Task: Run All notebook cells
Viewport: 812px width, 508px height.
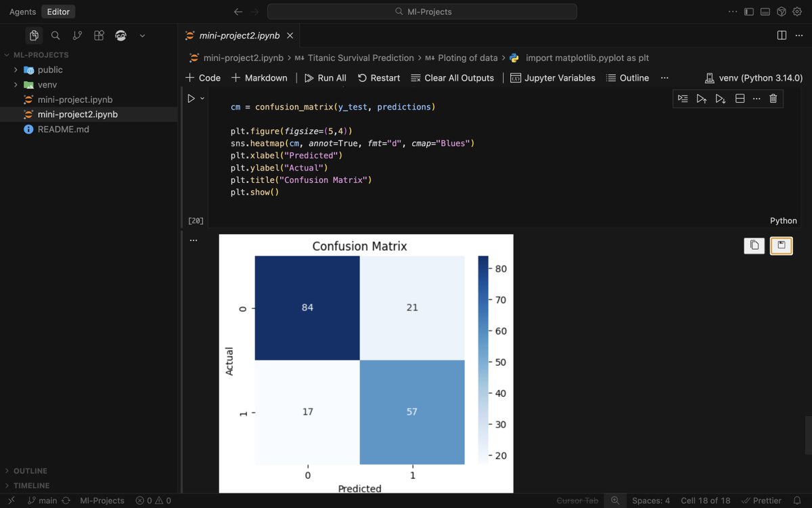Action: pos(325,78)
